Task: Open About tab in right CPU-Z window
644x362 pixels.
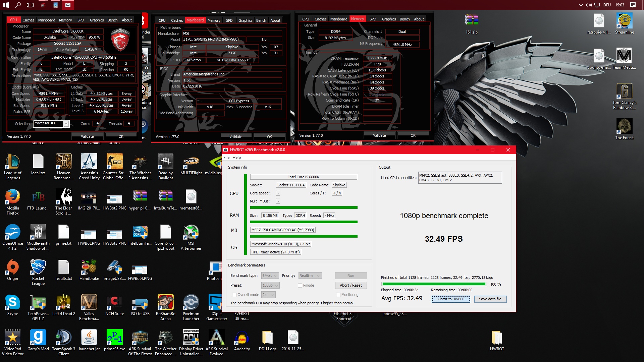Action: [x=419, y=19]
